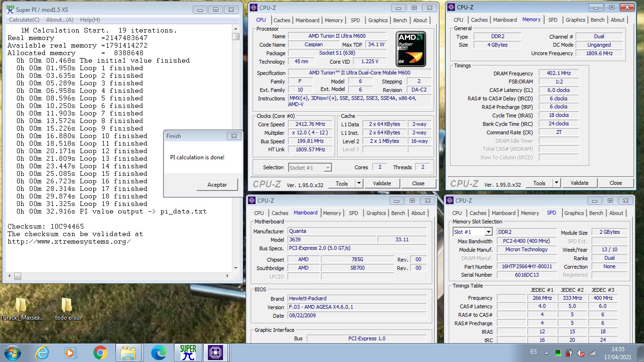The height and width of the screenshot is (362, 644).
Task: Click Tools button in CPU-Z processor window
Action: pyautogui.click(x=342, y=183)
